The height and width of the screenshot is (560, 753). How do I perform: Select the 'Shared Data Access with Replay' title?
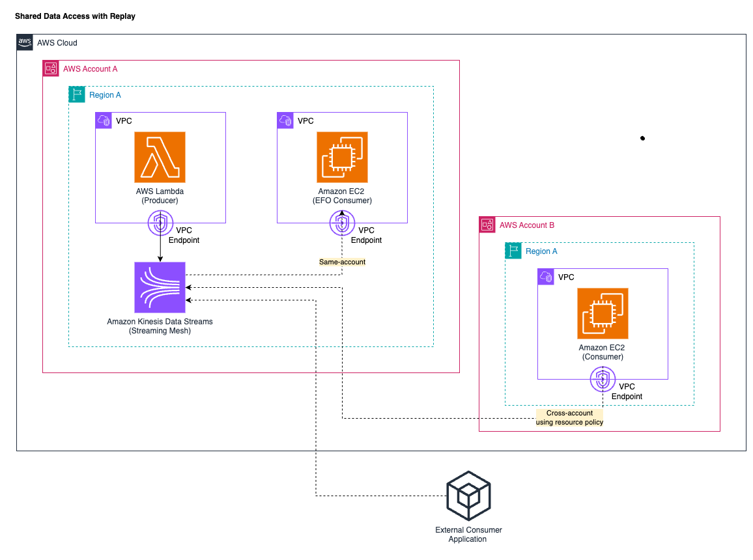tap(75, 16)
